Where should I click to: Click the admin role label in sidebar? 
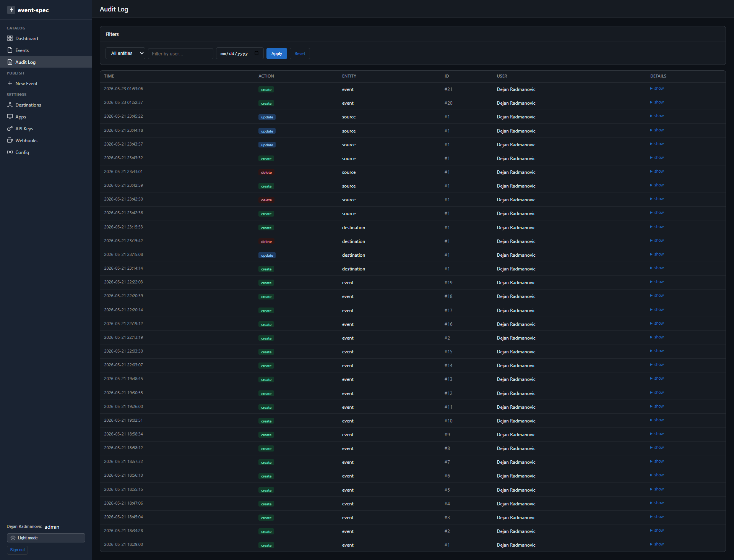pyautogui.click(x=52, y=527)
